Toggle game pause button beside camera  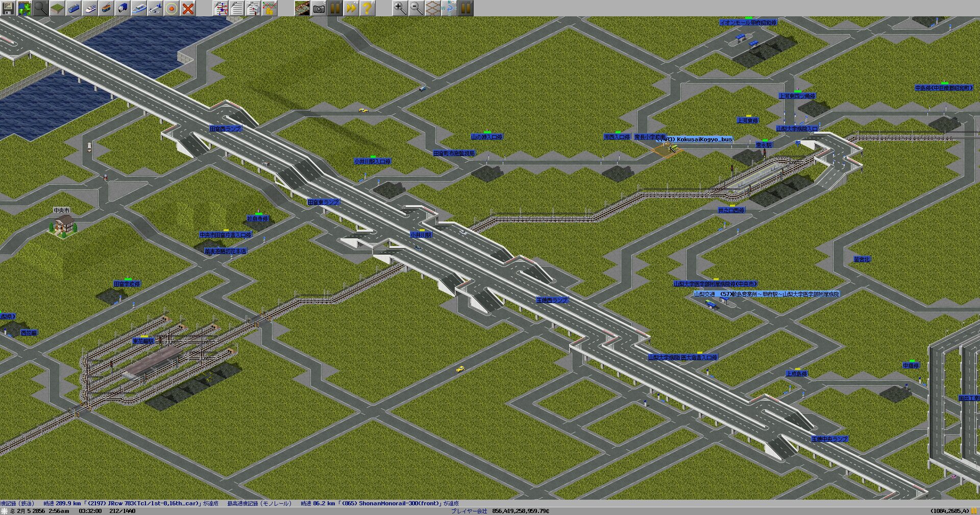point(335,8)
